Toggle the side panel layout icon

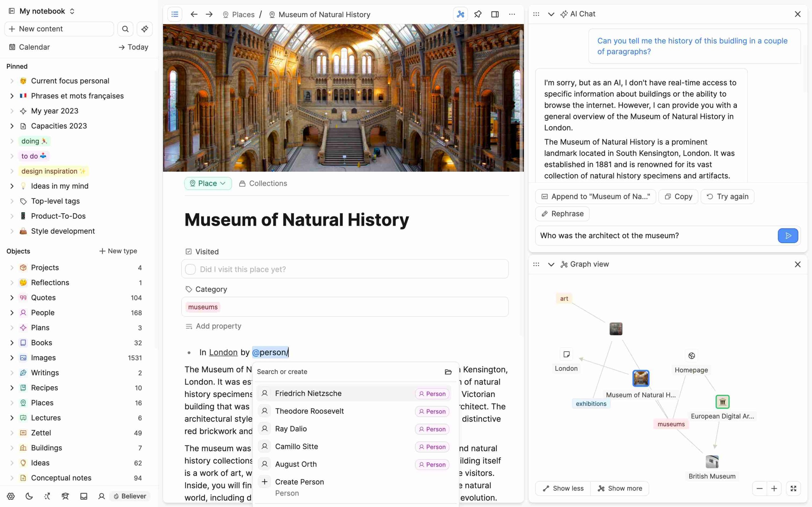click(x=495, y=14)
